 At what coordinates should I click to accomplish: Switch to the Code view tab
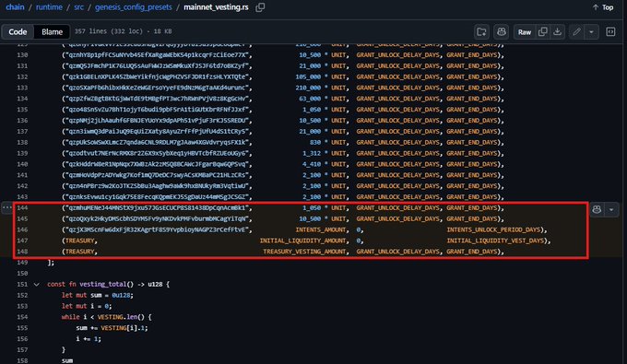(18, 31)
